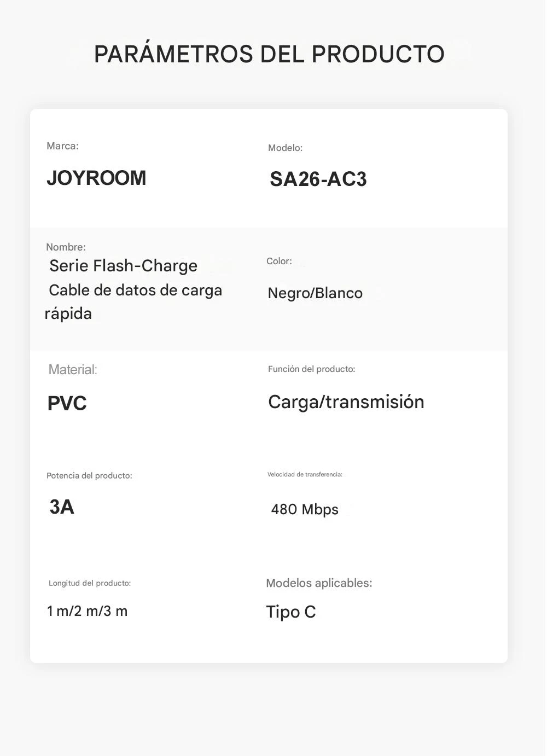Select the Negro/Blanco color value

(x=315, y=293)
